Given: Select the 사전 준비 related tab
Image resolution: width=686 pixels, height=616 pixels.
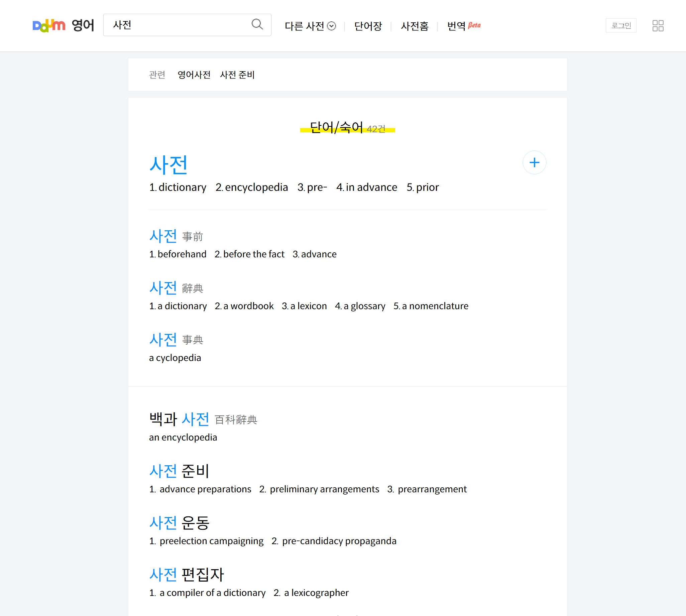Looking at the screenshot, I should [x=237, y=75].
